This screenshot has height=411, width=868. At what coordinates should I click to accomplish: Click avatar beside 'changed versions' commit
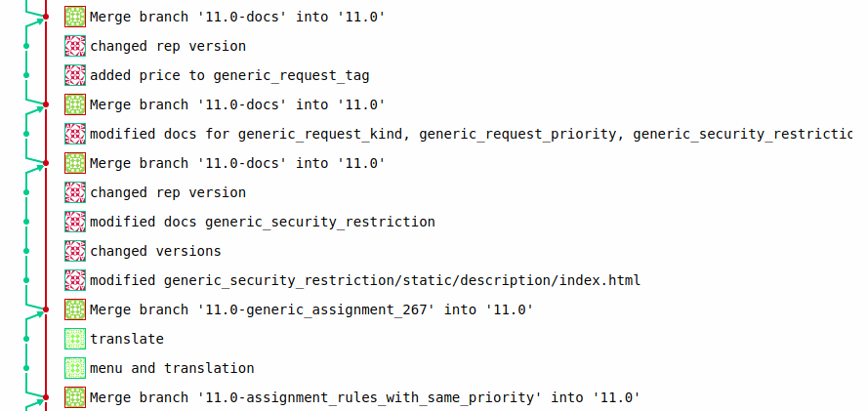coord(75,251)
